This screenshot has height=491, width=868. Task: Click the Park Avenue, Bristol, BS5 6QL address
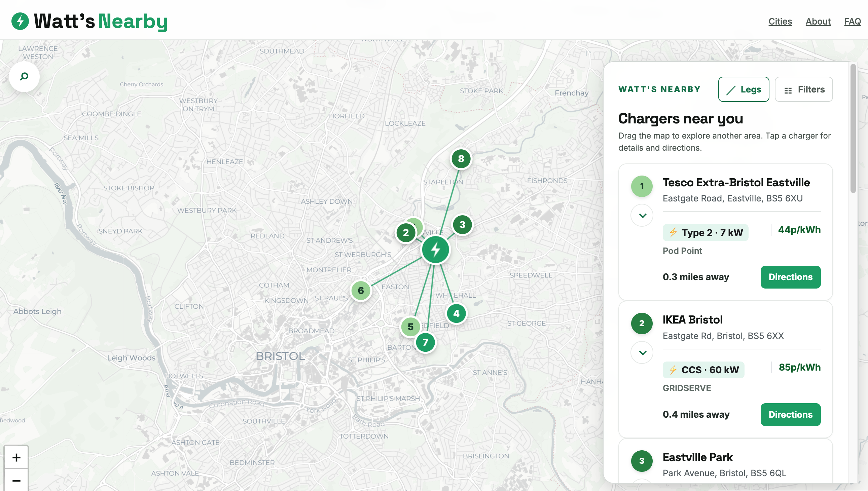point(724,473)
